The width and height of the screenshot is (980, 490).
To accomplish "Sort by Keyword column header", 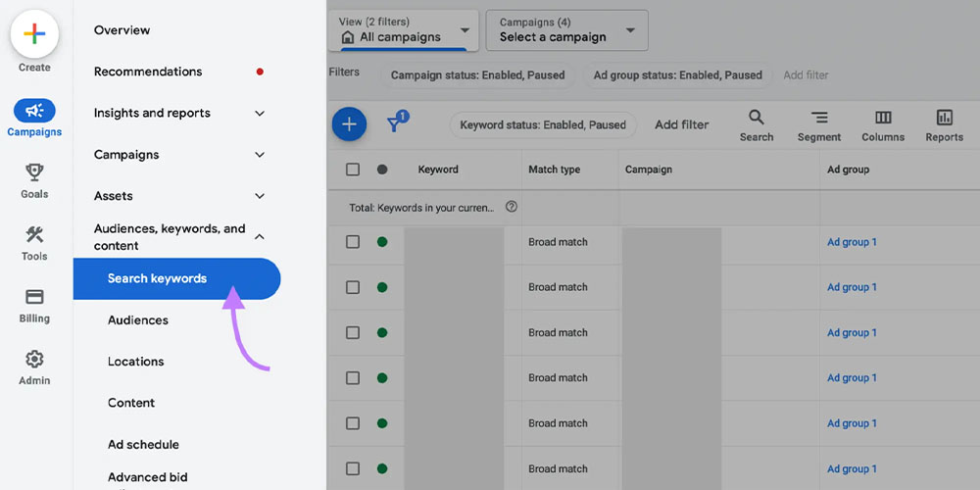I will [437, 170].
